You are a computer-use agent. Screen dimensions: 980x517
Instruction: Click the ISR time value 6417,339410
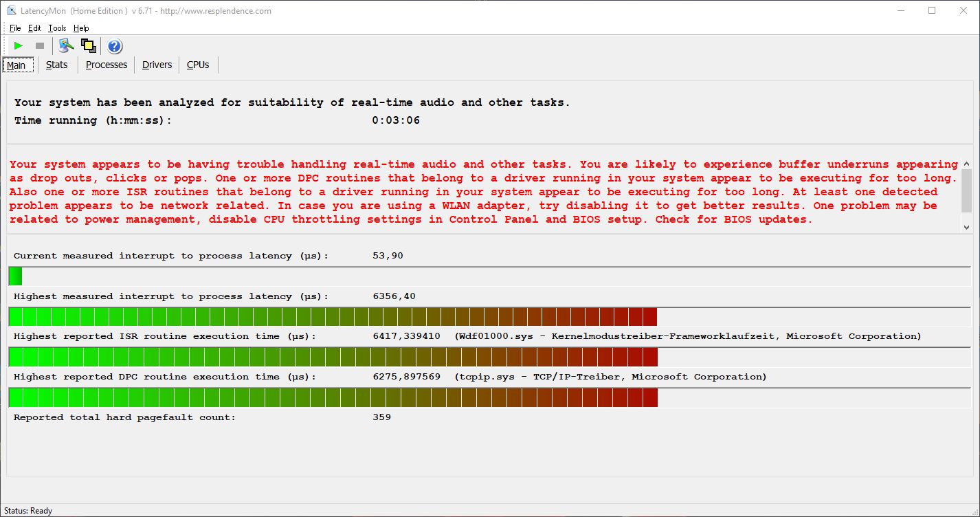pyautogui.click(x=406, y=336)
